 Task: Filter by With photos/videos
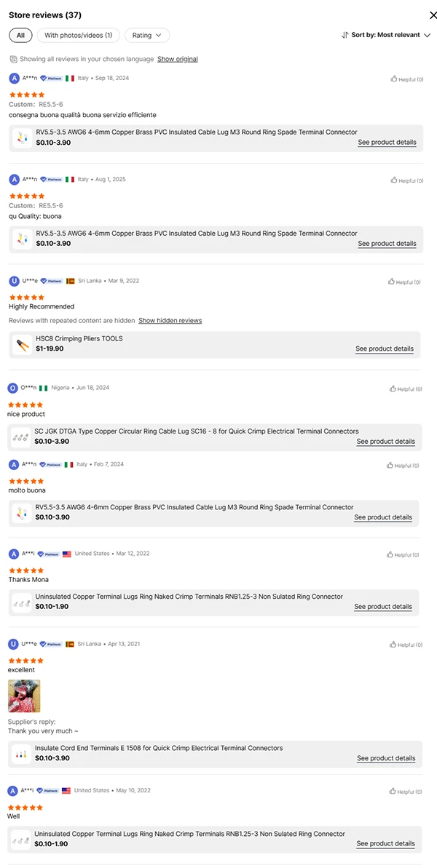coord(78,35)
